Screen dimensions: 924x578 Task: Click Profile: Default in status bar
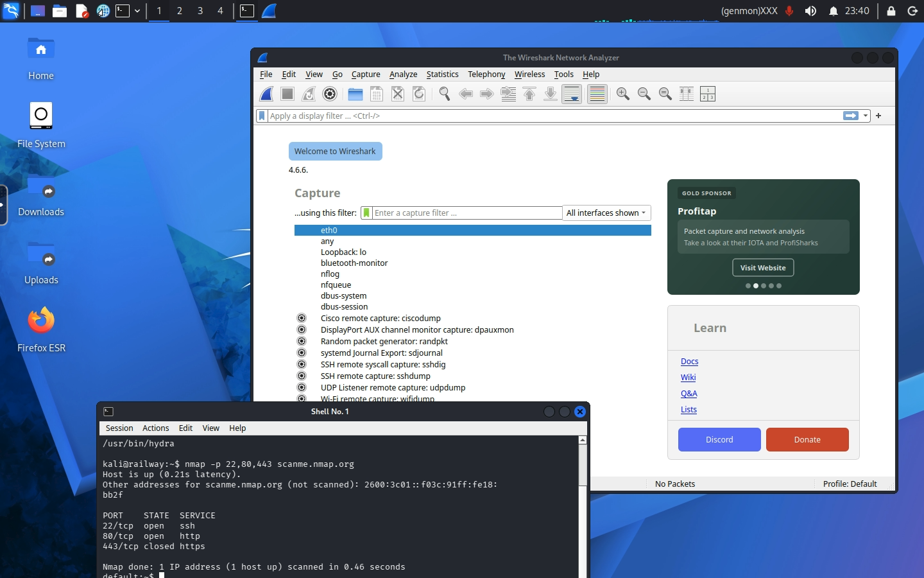[x=850, y=484]
